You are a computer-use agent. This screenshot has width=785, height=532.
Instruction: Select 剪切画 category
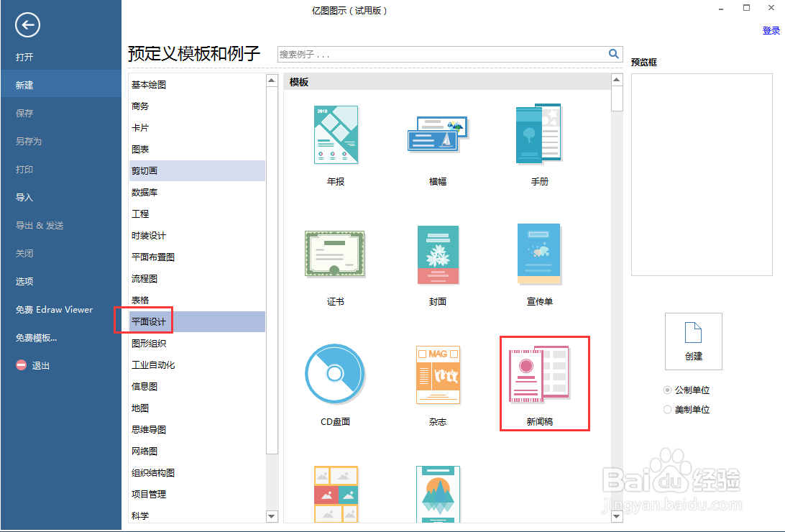197,170
